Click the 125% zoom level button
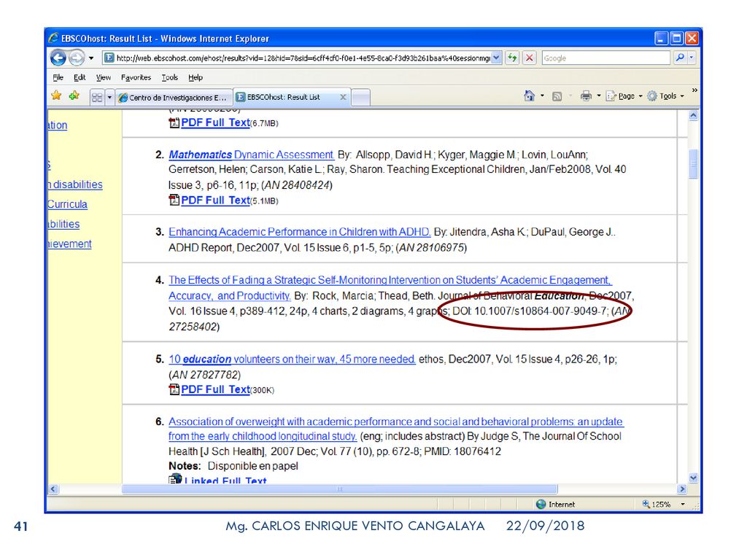Image resolution: width=747 pixels, height=560 pixels. tap(656, 505)
